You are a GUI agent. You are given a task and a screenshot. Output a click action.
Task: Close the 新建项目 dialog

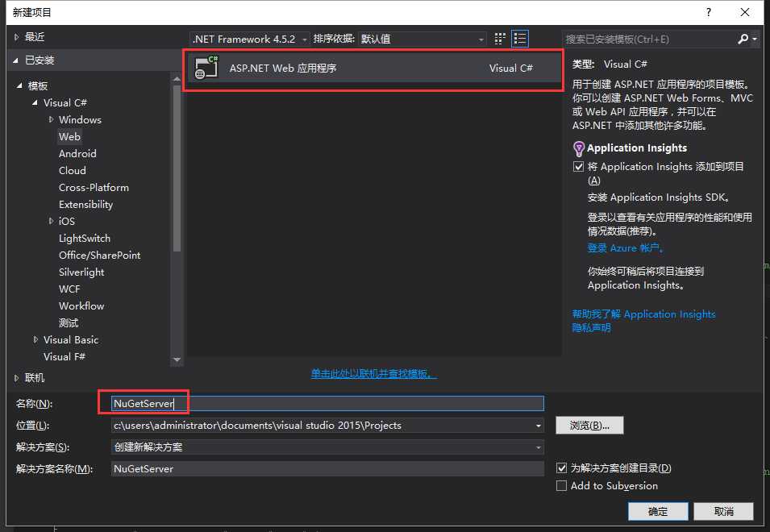pos(744,12)
